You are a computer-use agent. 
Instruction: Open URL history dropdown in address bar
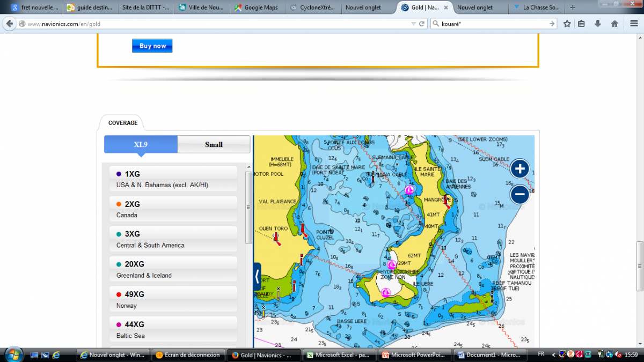(413, 24)
